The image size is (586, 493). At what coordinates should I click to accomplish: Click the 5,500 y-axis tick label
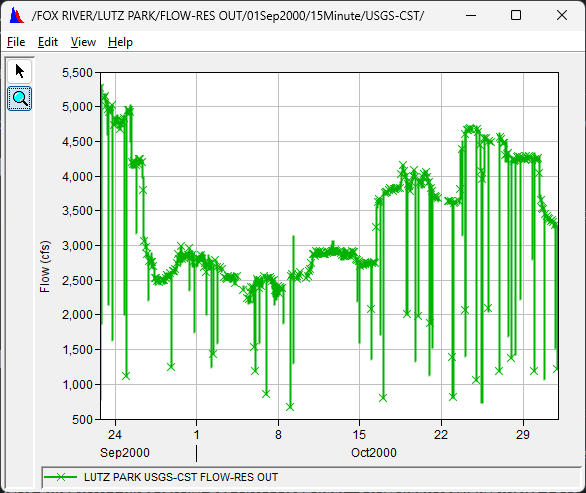click(x=77, y=73)
